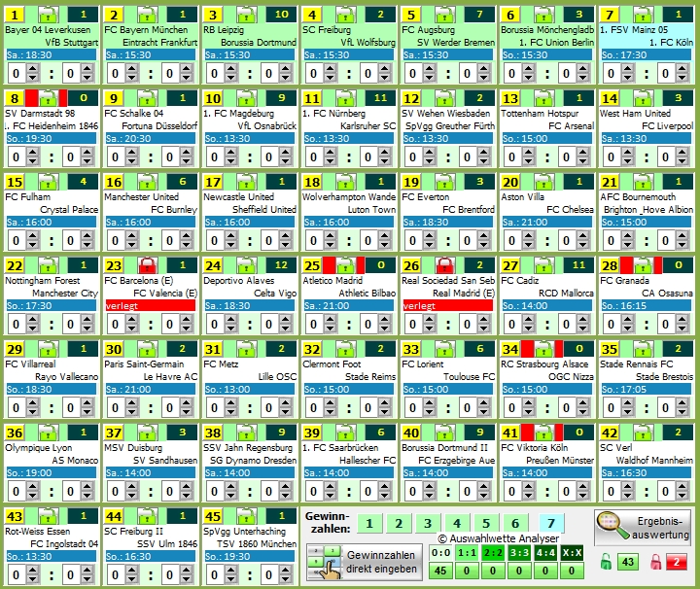
Task: Select the 2:2 result filter
Action: click(x=493, y=553)
